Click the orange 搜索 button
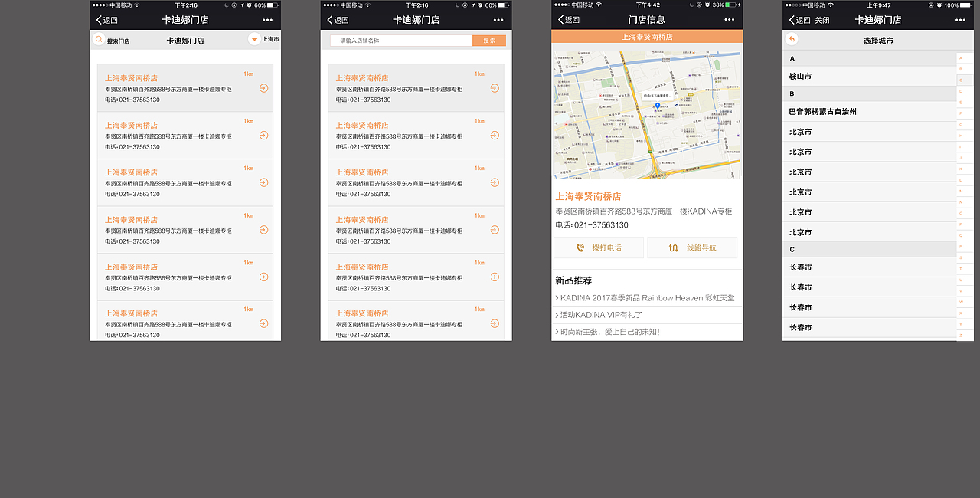The width and height of the screenshot is (980, 498). [x=489, y=41]
